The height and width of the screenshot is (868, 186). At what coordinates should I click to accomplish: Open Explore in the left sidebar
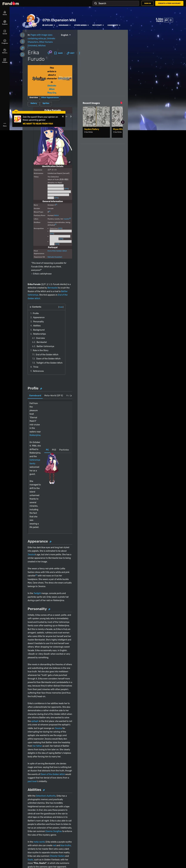tap(5, 22)
